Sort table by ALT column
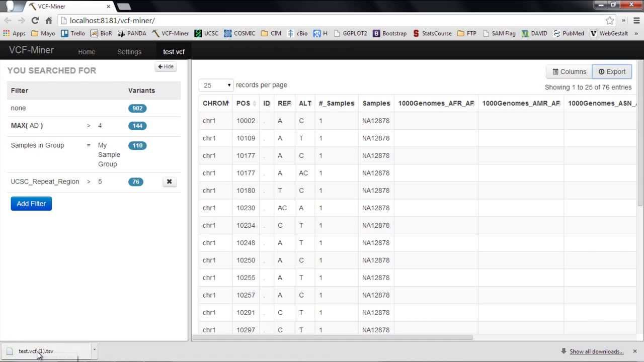 305,103
